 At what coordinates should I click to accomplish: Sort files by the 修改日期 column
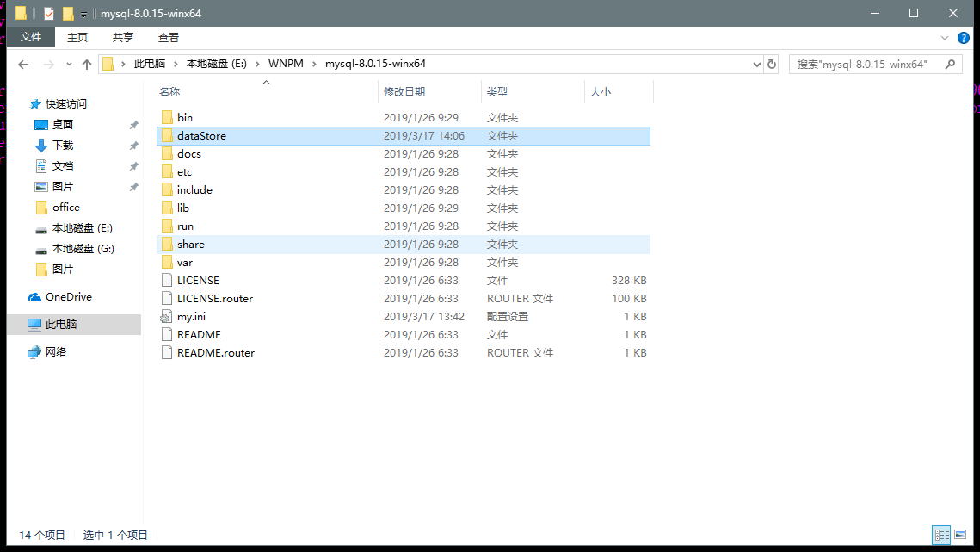point(404,92)
